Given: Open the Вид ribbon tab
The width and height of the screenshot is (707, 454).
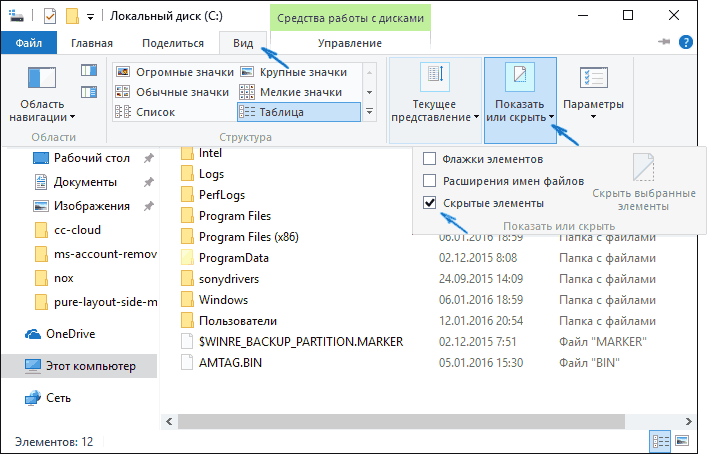Looking at the screenshot, I should click(x=243, y=43).
